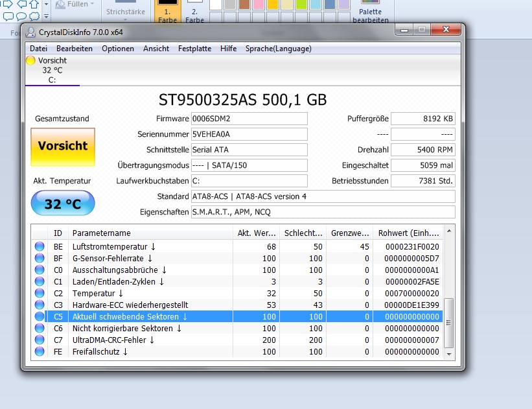Select the Hardware-ECC wiederhergestellt row
532x409 pixels.
point(237,305)
